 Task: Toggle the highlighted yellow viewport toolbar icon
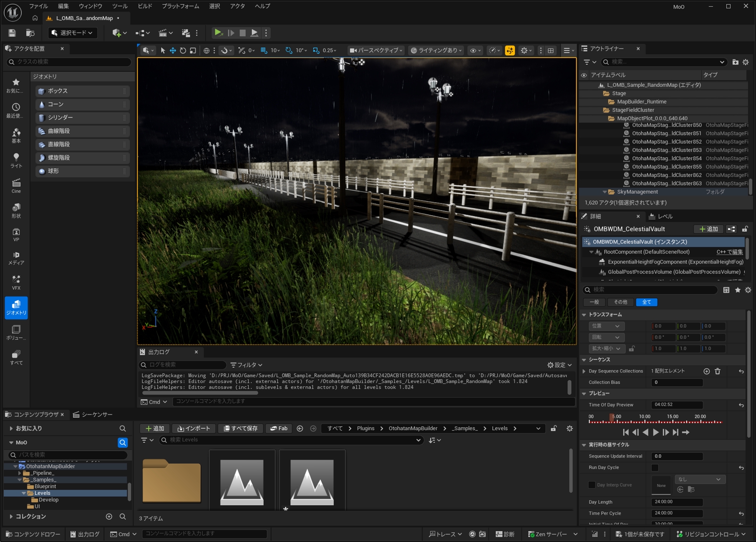click(x=510, y=51)
